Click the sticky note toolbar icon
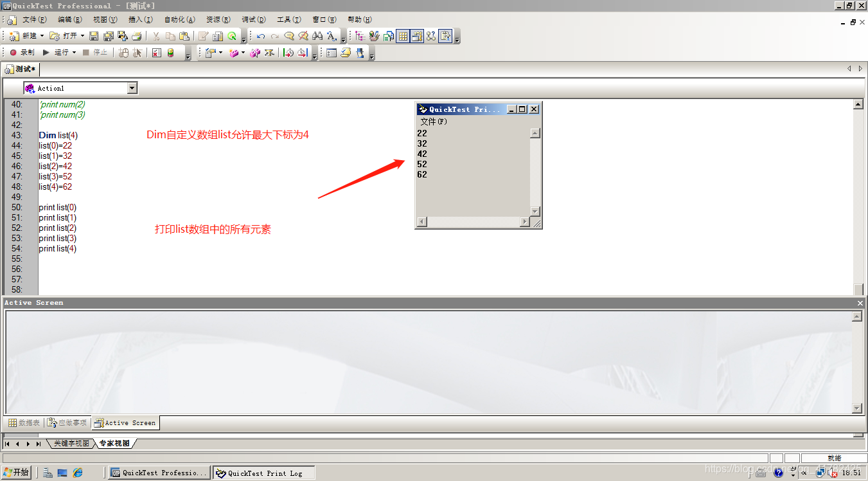868x481 pixels. pyautogui.click(x=346, y=53)
